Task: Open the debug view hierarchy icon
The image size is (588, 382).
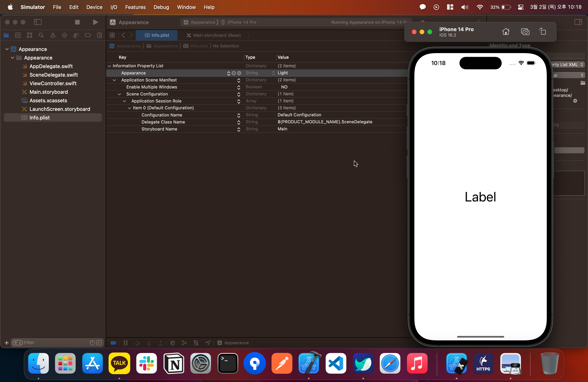Action: click(173, 343)
